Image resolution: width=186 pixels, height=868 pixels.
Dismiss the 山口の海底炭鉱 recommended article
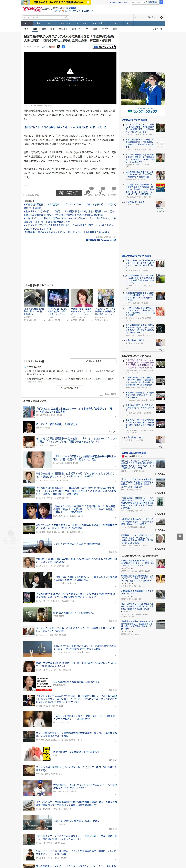[44, 320]
